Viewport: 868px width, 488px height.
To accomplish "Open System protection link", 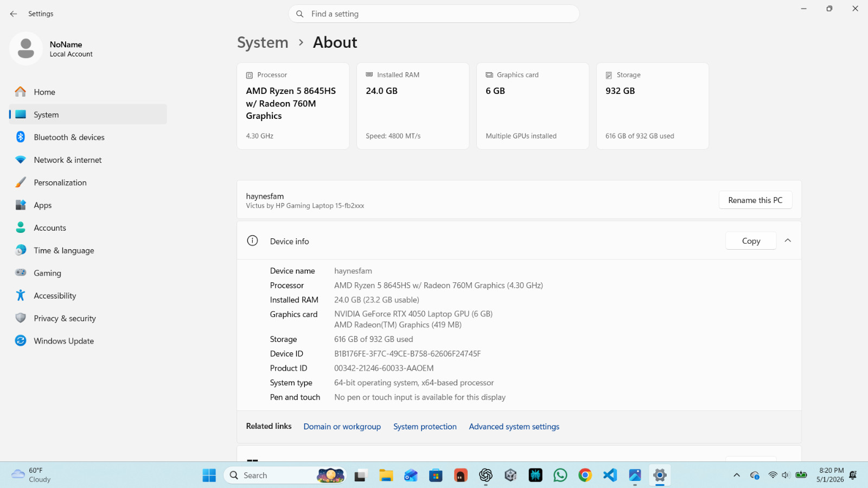I will [x=425, y=427].
